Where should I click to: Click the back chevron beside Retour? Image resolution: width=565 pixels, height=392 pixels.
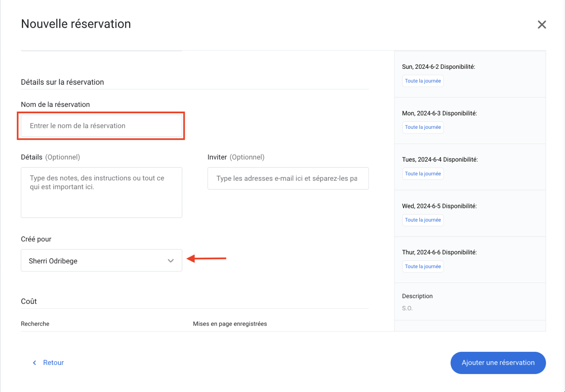click(x=34, y=363)
